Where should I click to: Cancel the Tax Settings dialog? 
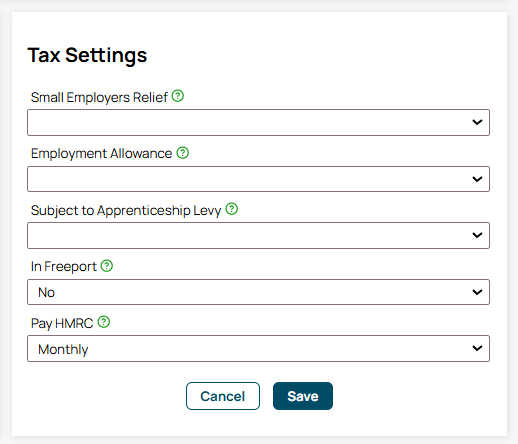click(223, 396)
